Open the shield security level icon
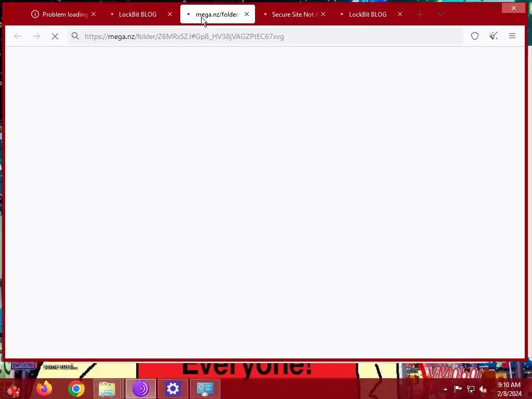This screenshot has width=532, height=399. tap(475, 36)
